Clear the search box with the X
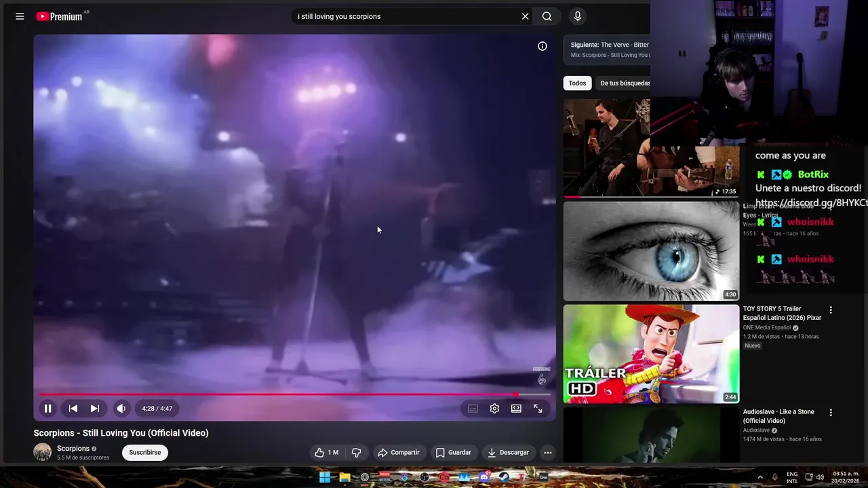This screenshot has height=488, width=868. (x=525, y=16)
